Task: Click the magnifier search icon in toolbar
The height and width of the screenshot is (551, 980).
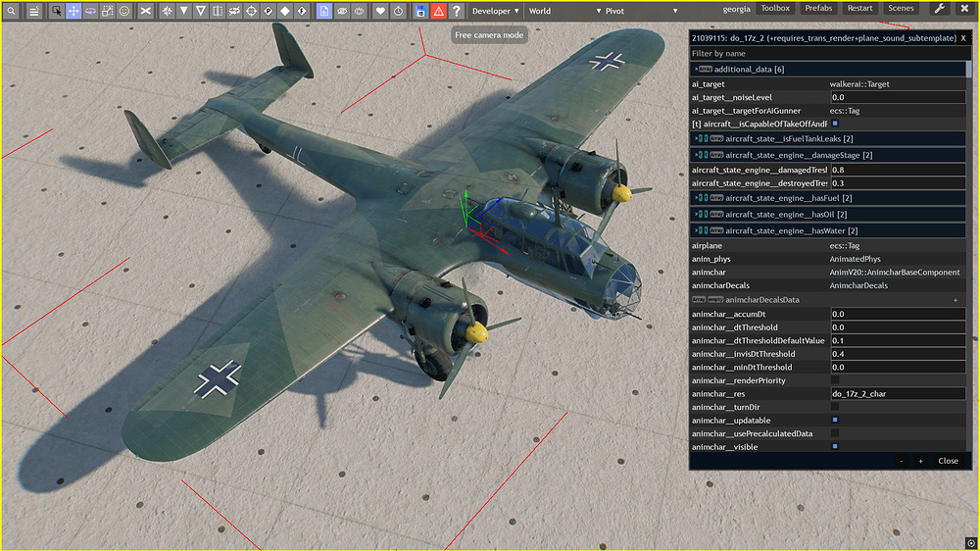Action: (11, 11)
